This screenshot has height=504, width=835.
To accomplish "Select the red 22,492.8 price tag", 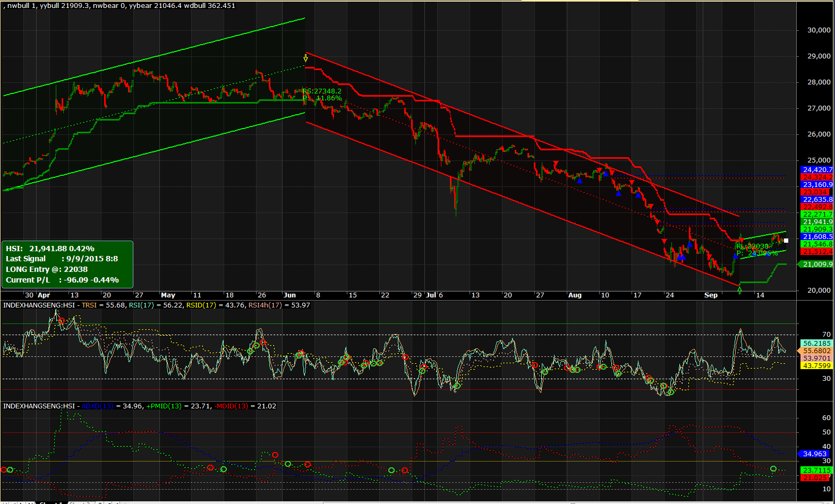I will pyautogui.click(x=817, y=207).
